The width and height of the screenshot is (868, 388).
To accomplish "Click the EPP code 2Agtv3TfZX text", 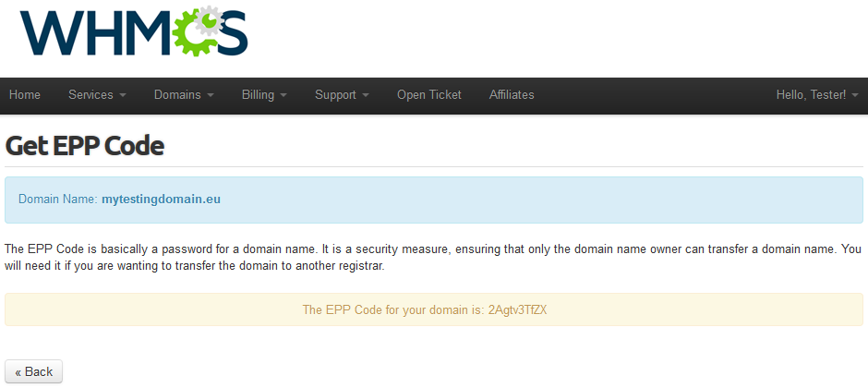I will coord(518,310).
